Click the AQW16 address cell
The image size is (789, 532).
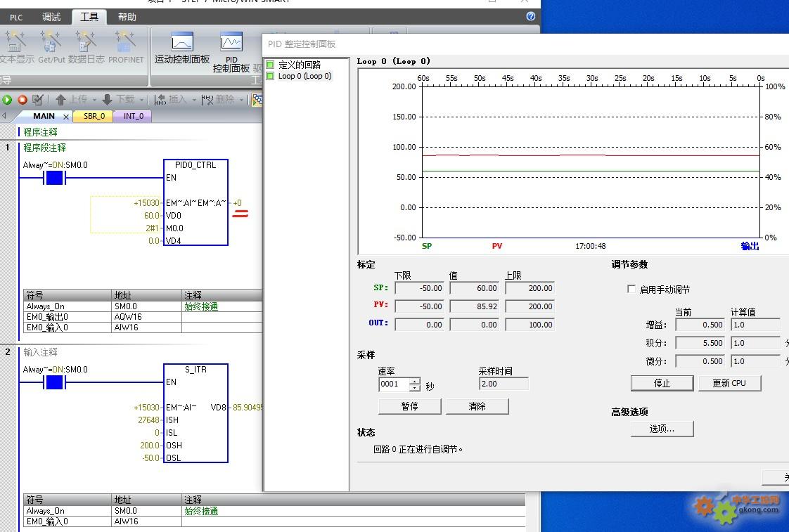[146, 317]
